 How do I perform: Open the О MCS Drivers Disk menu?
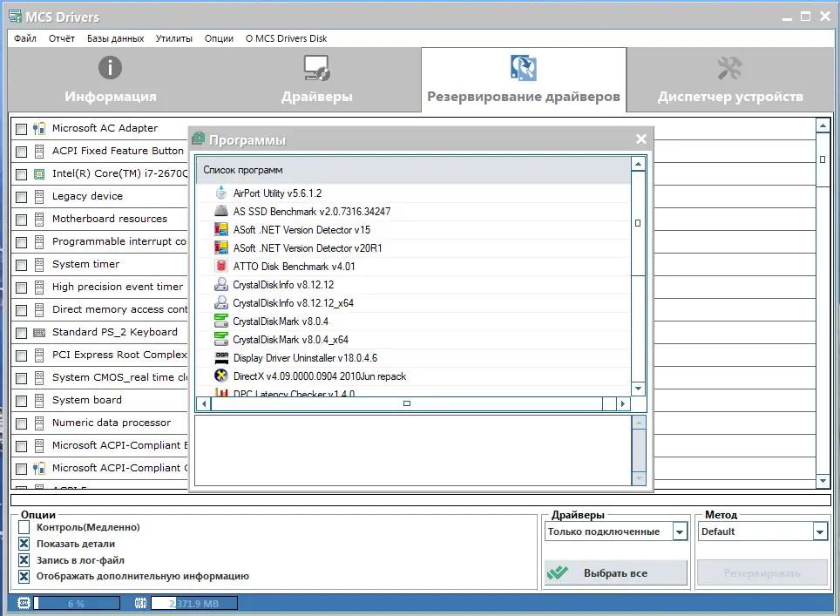coord(286,38)
